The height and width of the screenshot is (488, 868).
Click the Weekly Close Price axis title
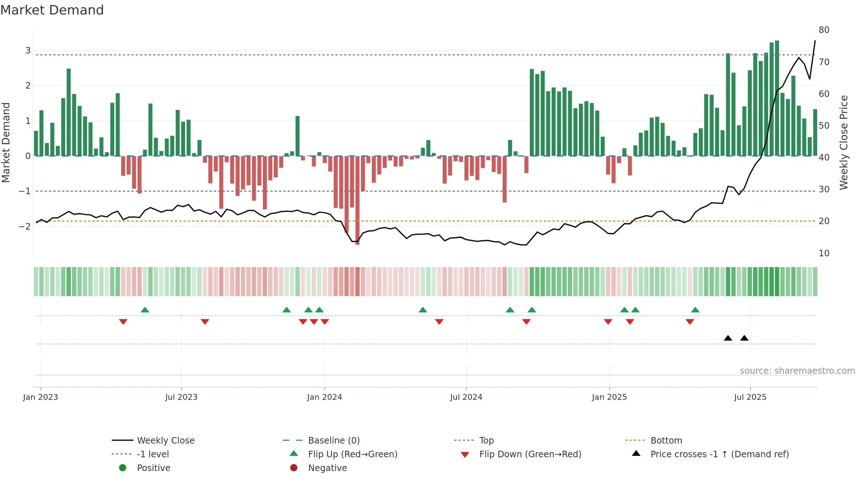click(844, 142)
